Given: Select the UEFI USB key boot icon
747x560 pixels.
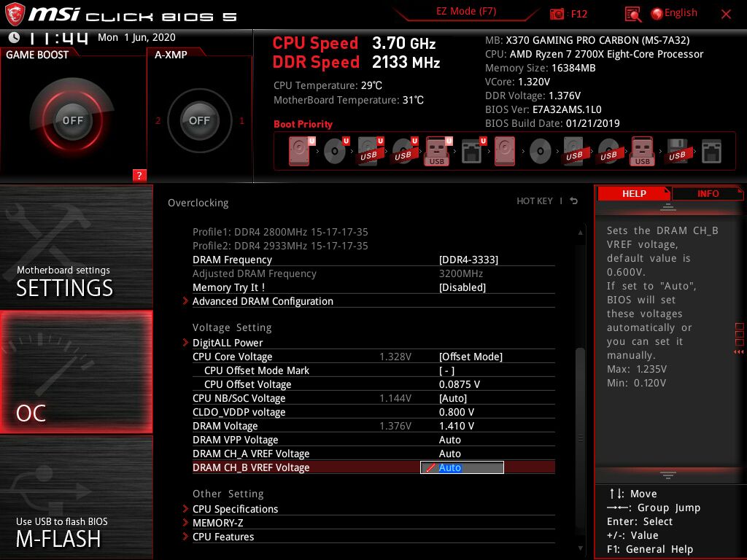Looking at the screenshot, I should click(438, 151).
